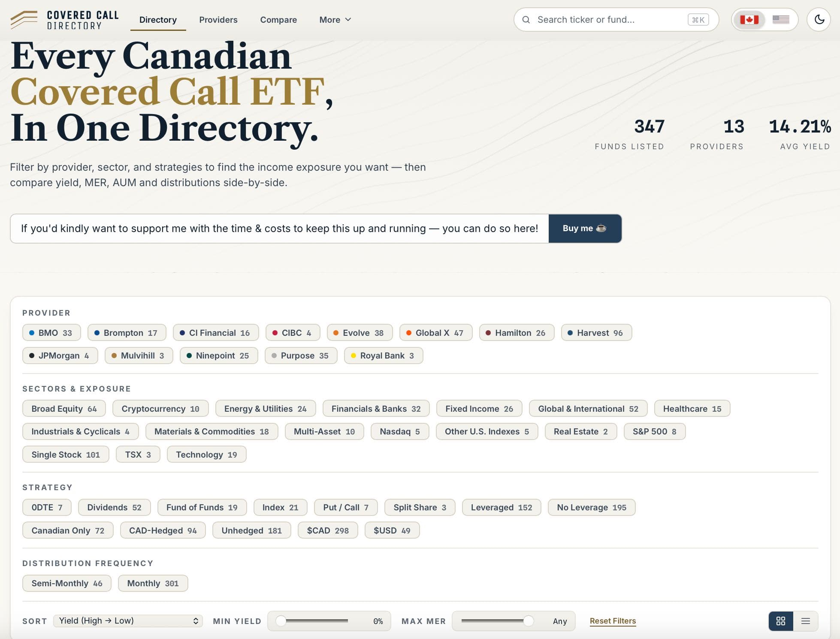Click the Covered Call Directory logo

tap(64, 20)
